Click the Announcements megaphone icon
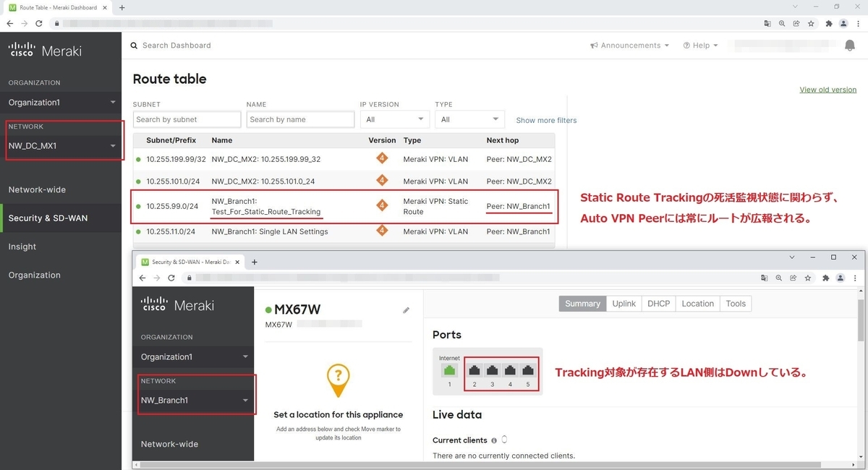Screen dimensions: 868x470 [x=594, y=46]
